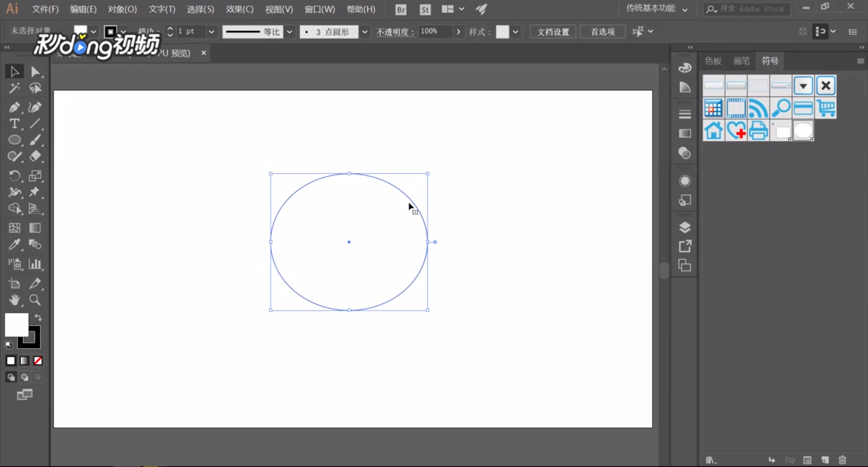Swap fill and stroke colors
Viewport: 868px width, 467px height.
[x=38, y=318]
